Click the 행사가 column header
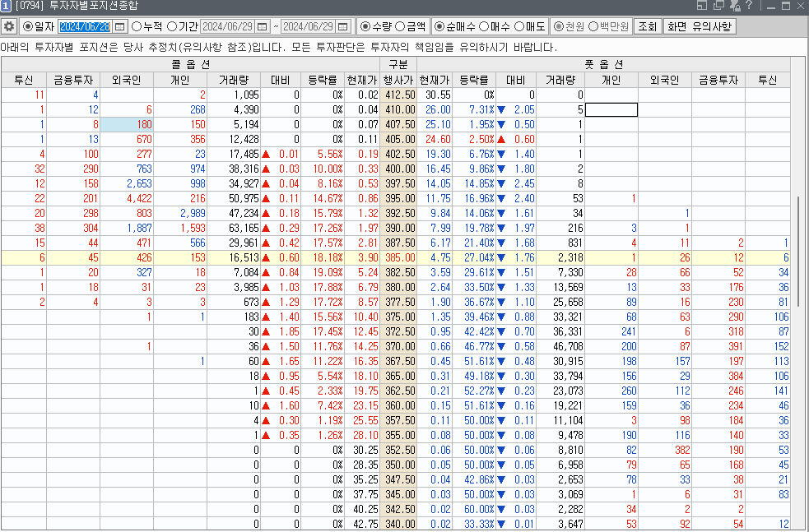Screen dimensions: 809x532 point(398,80)
